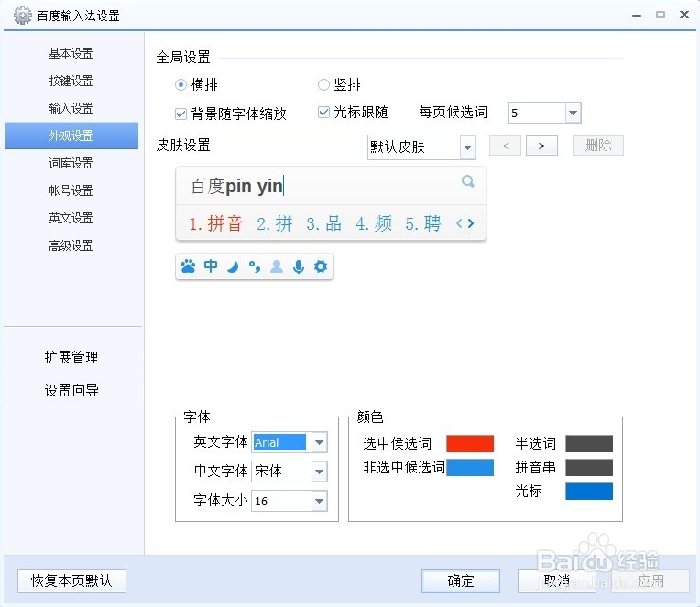Open 扩展管理 in the sidebar
The height and width of the screenshot is (607, 700).
point(71,357)
